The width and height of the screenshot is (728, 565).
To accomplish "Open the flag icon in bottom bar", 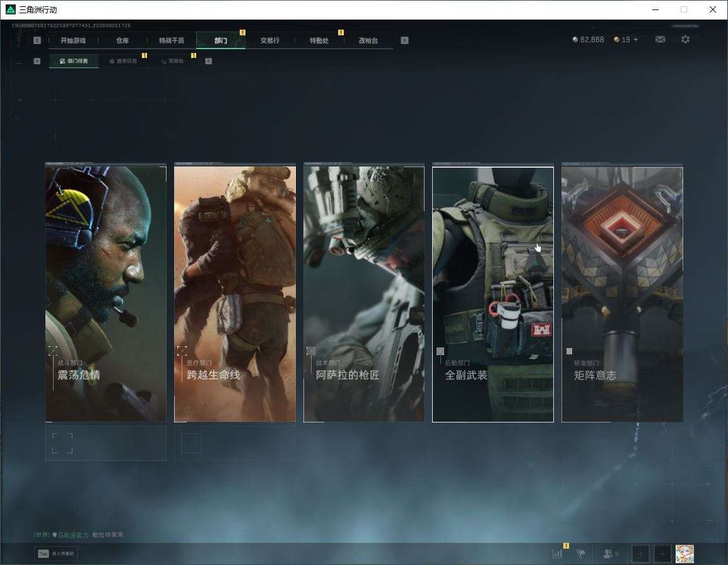I will point(581,554).
